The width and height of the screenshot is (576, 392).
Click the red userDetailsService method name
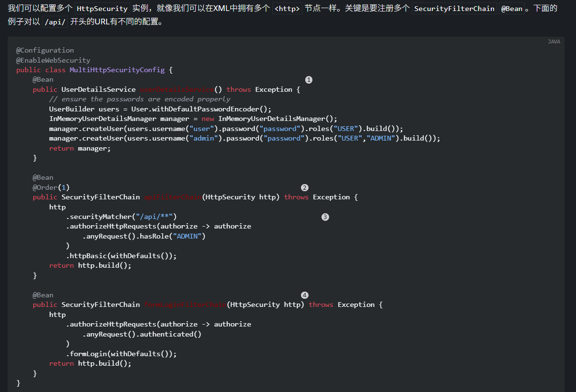pyautogui.click(x=177, y=89)
